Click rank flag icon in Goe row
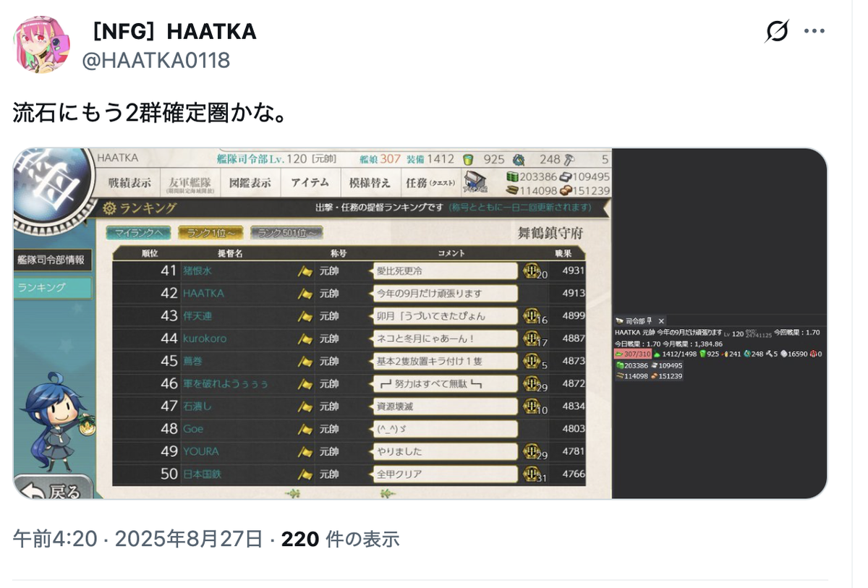 pos(305,429)
